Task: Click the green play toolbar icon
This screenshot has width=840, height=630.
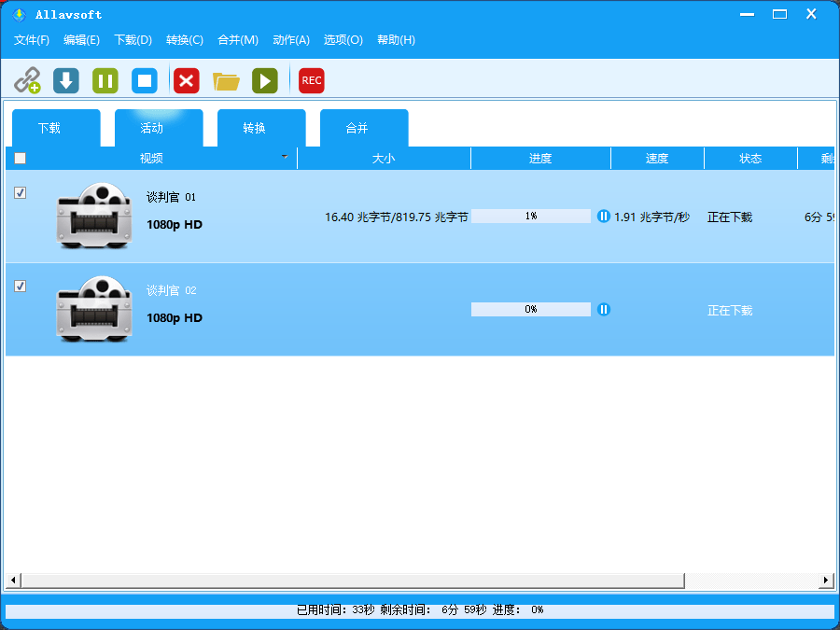Action: click(265, 80)
